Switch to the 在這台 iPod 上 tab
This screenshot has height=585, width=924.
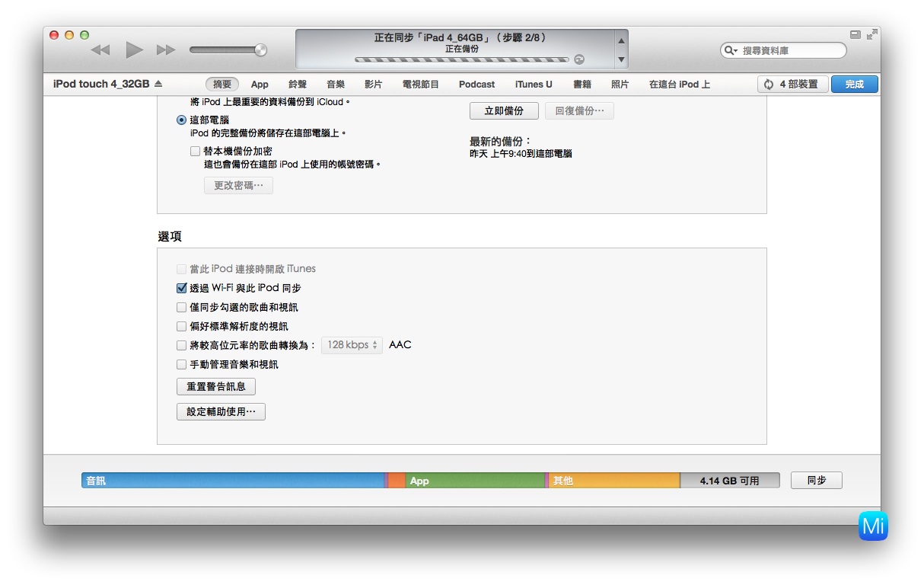tap(680, 85)
